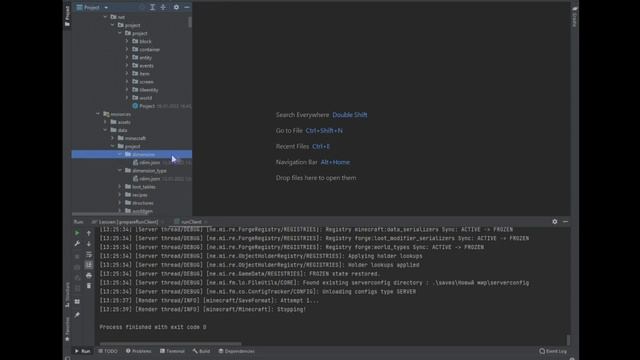Click the Run tool window button
The height and width of the screenshot is (360, 640).
(82, 351)
